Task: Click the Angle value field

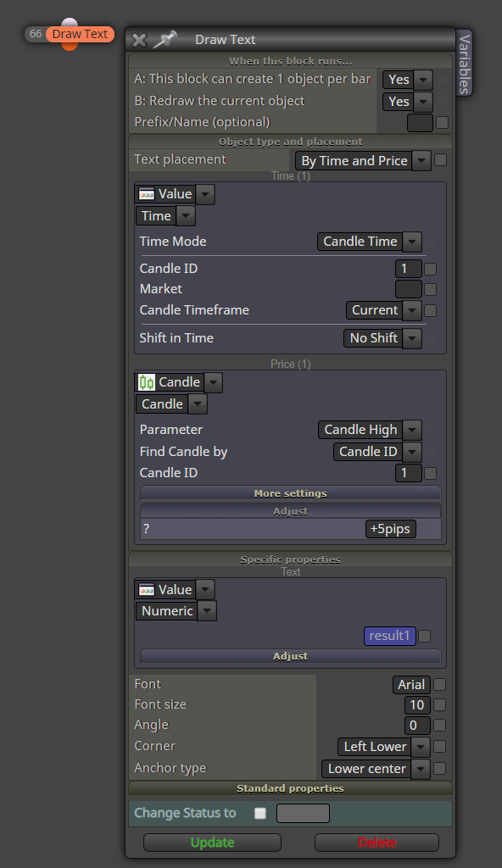Action: 417,726
